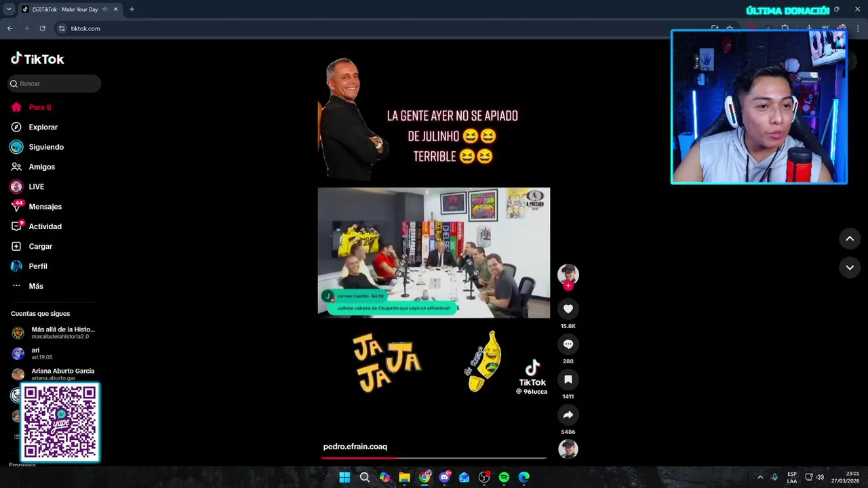Viewport: 868px width, 488px height.
Task: Open the sound disc below the share count
Action: [568, 449]
